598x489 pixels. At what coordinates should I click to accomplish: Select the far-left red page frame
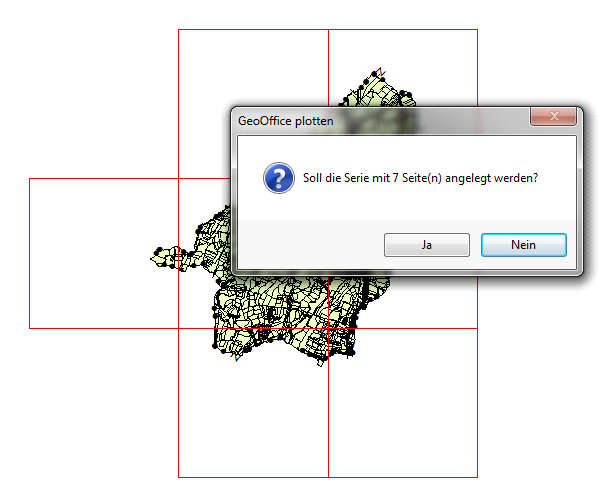[104, 253]
